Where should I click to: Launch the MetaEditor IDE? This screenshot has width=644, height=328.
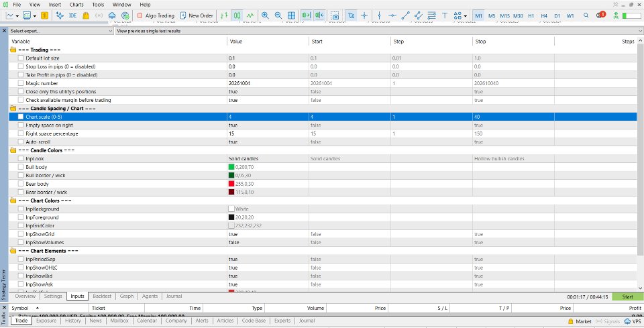coord(72,15)
